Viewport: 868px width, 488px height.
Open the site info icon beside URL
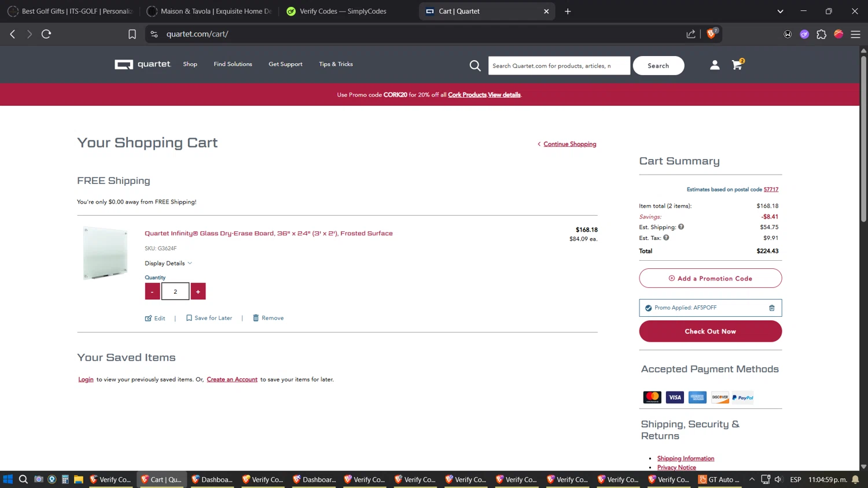click(x=154, y=34)
